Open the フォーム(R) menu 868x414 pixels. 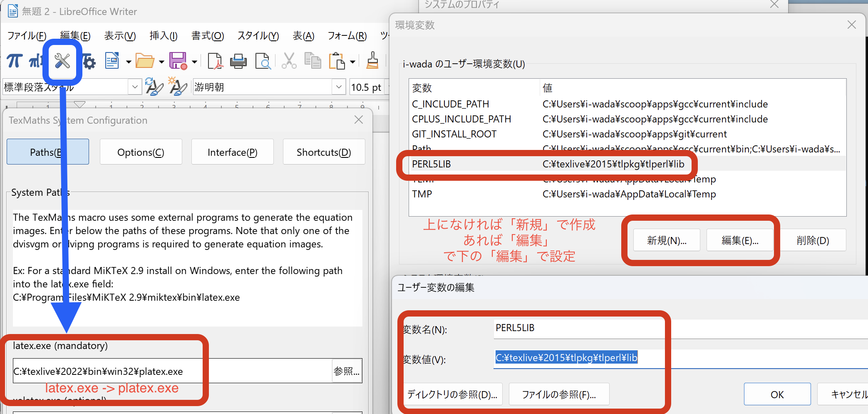coord(347,36)
